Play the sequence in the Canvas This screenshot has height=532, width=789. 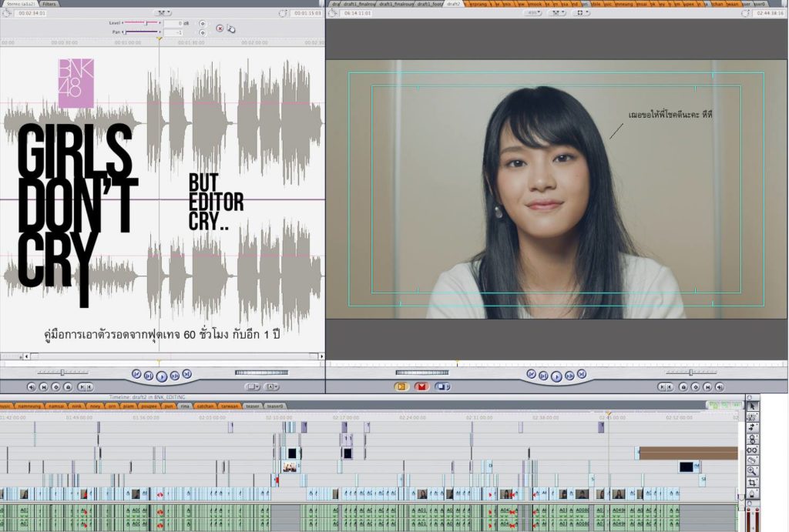point(556,376)
